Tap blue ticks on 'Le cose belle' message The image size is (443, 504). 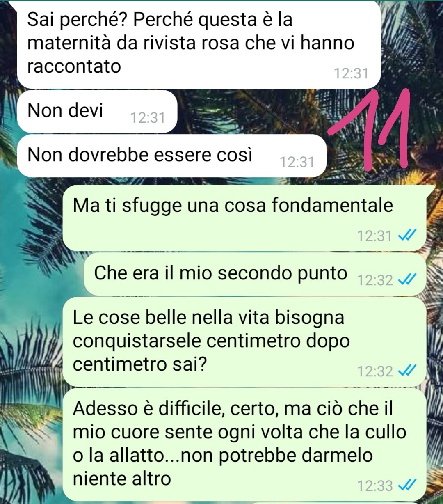click(408, 371)
